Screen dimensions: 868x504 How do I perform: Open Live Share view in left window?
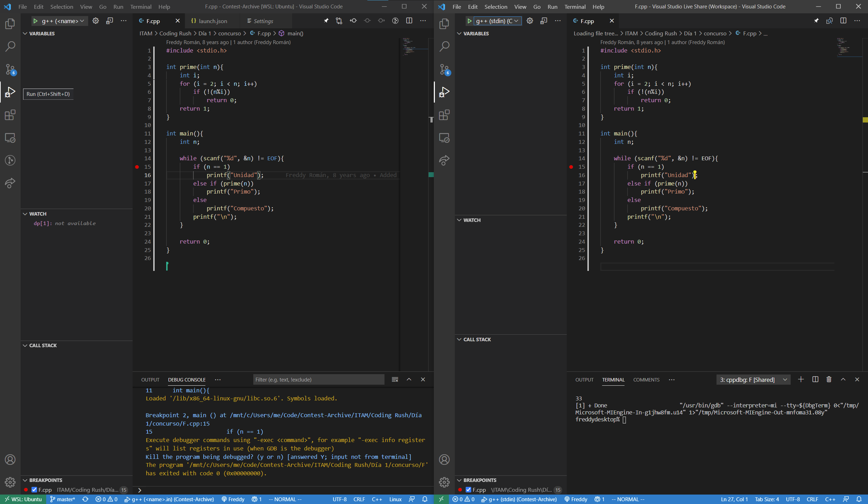click(10, 183)
